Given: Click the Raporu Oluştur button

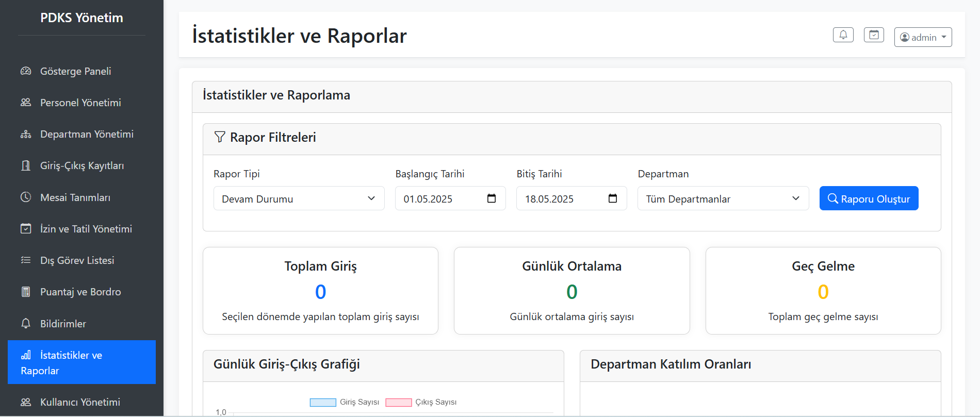Looking at the screenshot, I should [869, 198].
